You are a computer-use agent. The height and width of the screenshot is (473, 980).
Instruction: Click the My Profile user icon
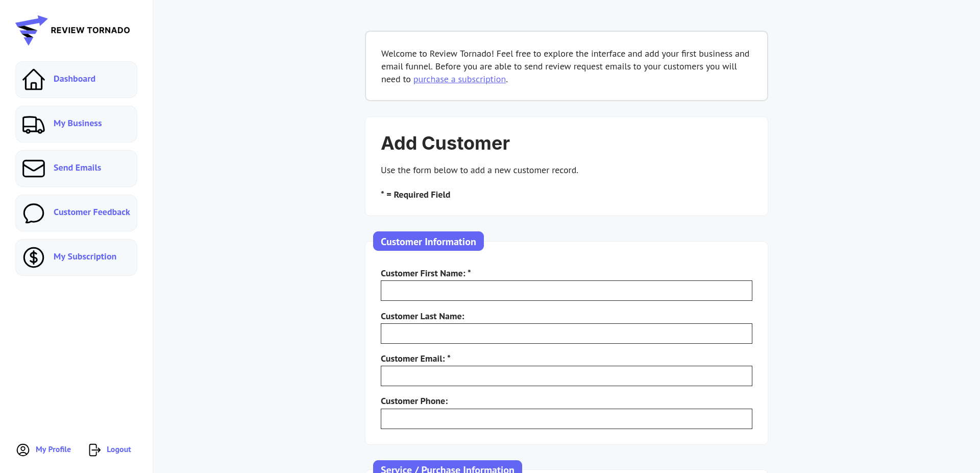[x=23, y=450]
